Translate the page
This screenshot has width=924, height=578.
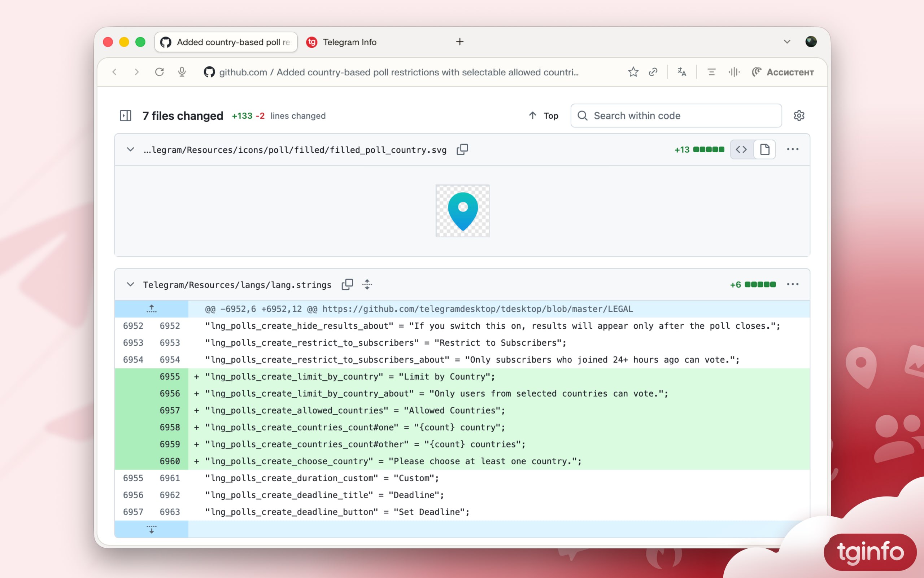coord(682,72)
